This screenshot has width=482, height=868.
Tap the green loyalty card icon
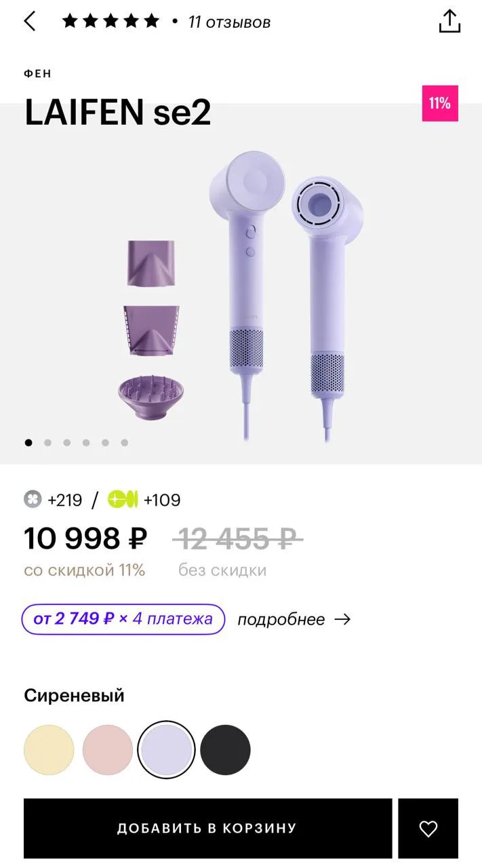123,500
